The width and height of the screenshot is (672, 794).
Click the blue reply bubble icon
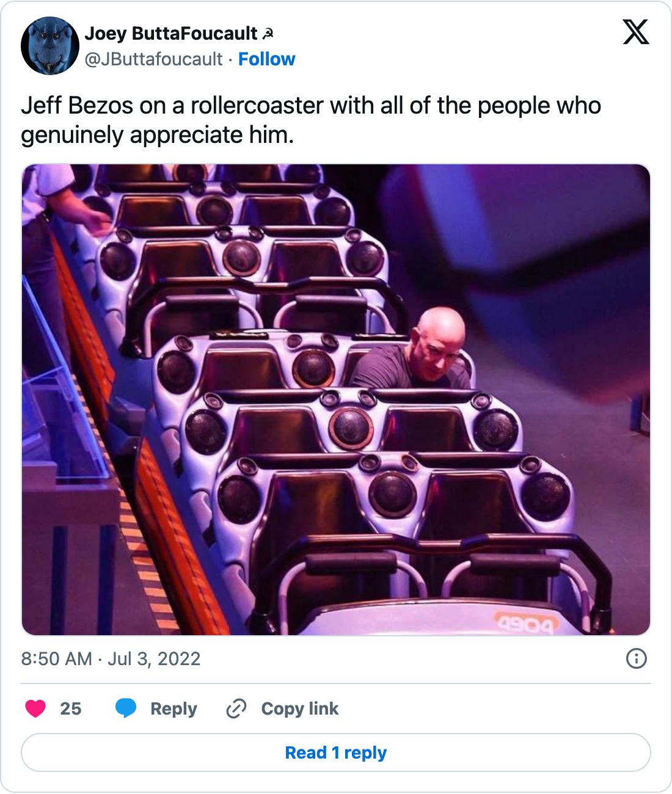coord(126,708)
